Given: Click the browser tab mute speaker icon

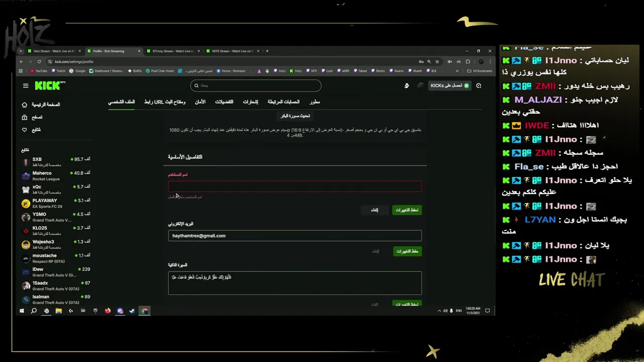Looking at the screenshot, I should point(450,62).
